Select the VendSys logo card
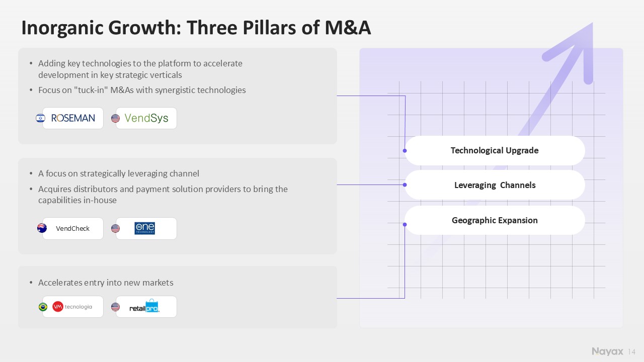 146,118
